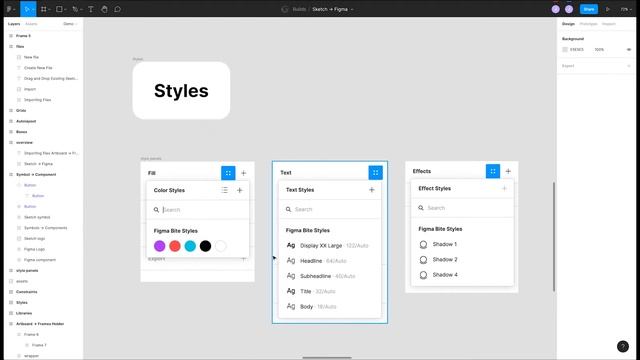Switch to the Layers tab
The height and width of the screenshot is (360, 640).
tap(14, 24)
